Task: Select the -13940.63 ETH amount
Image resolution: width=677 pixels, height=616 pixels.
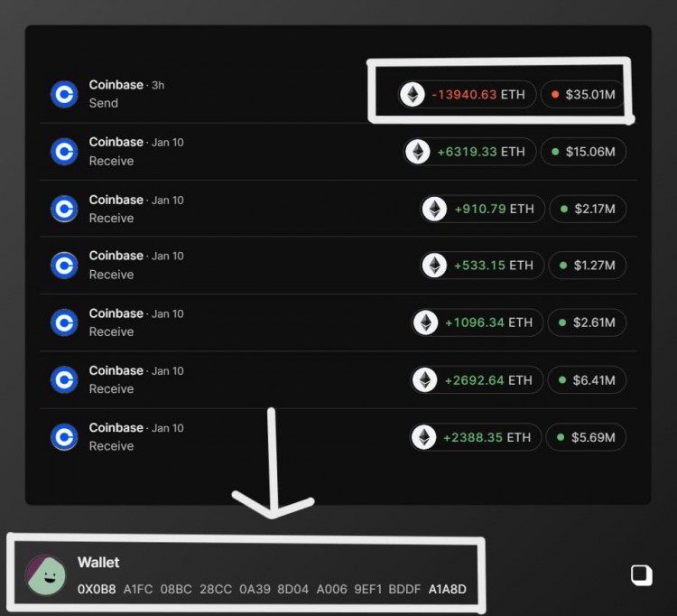Action: [478, 95]
